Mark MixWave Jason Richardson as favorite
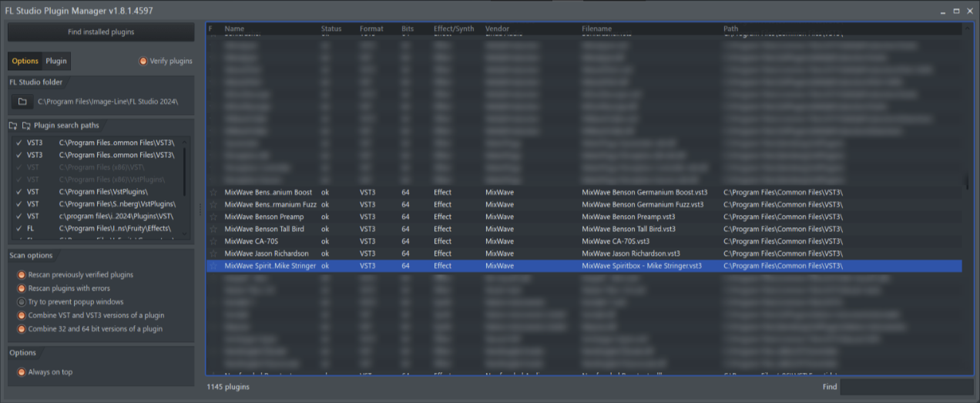980x403 pixels. [x=213, y=254]
